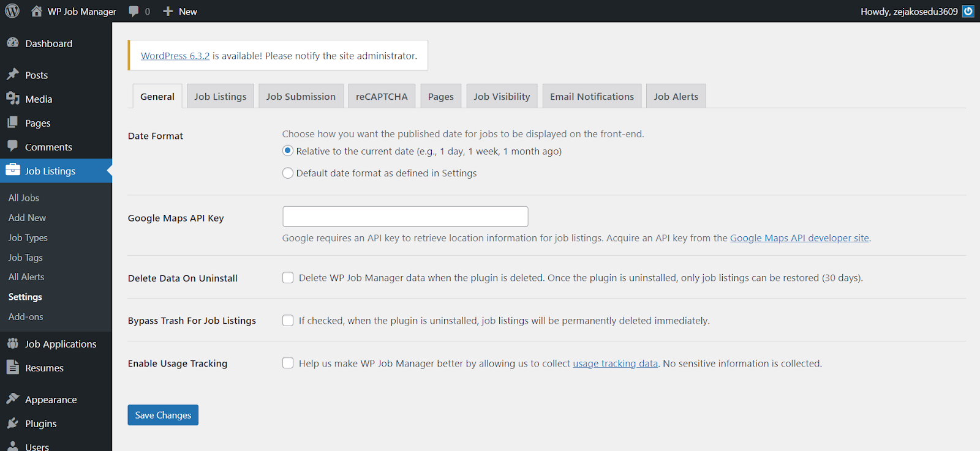This screenshot has width=980, height=451.
Task: Click into the Google Maps API Key field
Action: point(405,217)
